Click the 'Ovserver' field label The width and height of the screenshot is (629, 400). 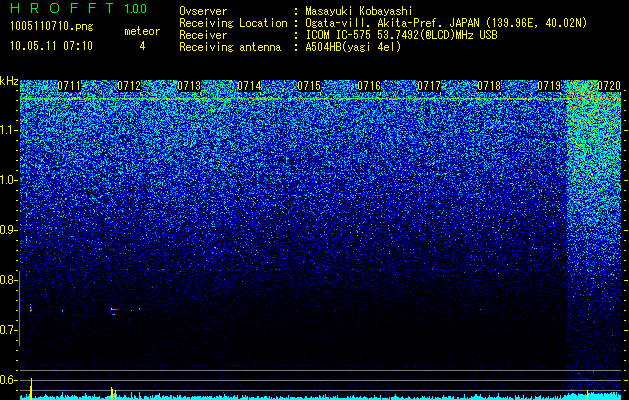(x=203, y=11)
